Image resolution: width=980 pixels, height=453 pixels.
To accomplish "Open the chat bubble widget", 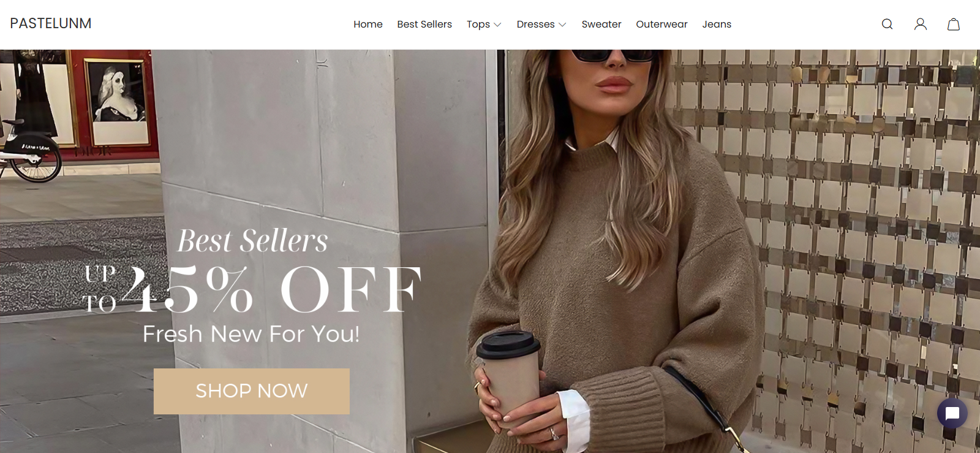I will 952,413.
